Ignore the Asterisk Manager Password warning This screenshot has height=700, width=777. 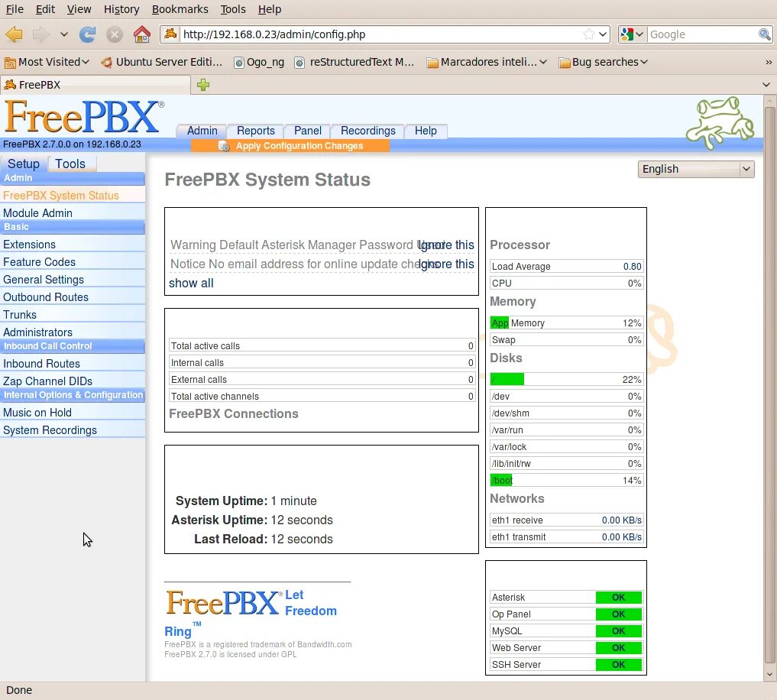446,245
